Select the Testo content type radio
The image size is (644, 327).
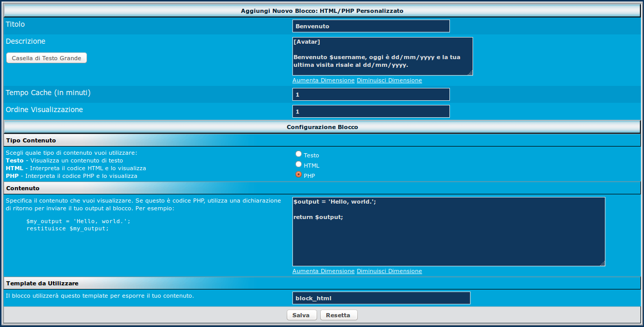click(299, 154)
